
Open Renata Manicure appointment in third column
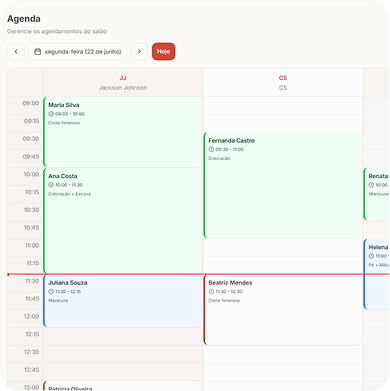pyautogui.click(x=377, y=194)
